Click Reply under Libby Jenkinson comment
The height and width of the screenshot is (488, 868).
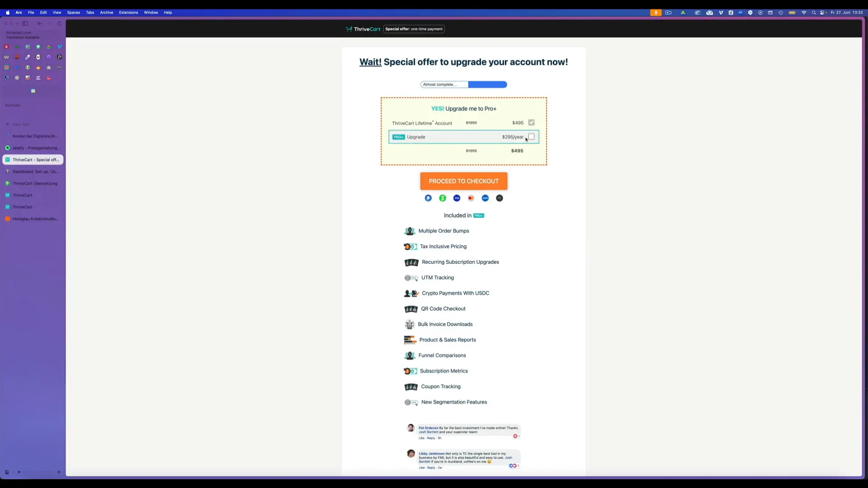431,468
